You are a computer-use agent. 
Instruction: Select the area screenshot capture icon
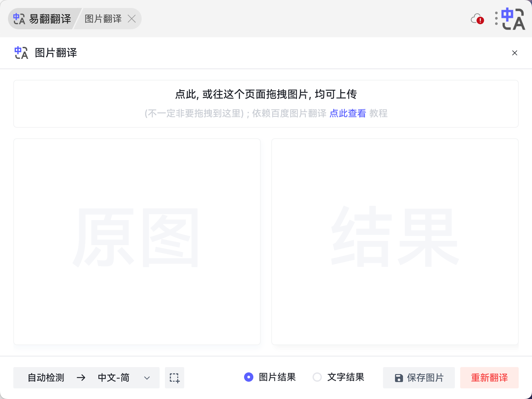click(x=175, y=378)
